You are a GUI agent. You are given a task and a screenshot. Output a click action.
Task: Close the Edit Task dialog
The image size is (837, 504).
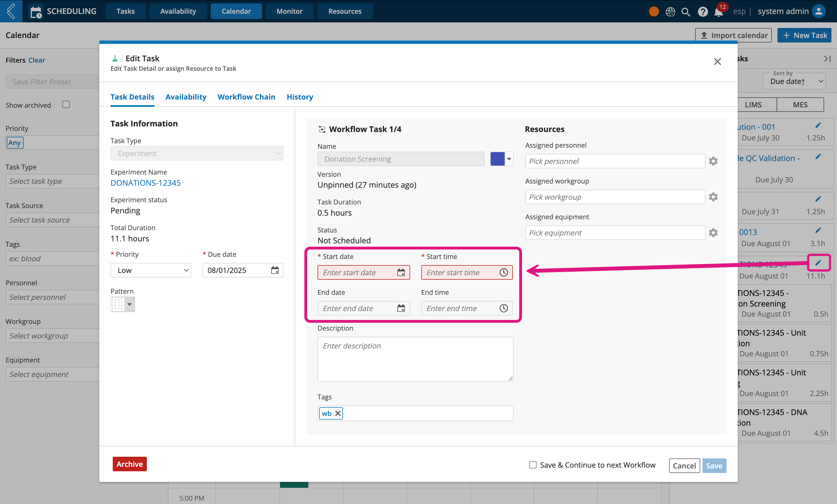[x=717, y=62]
